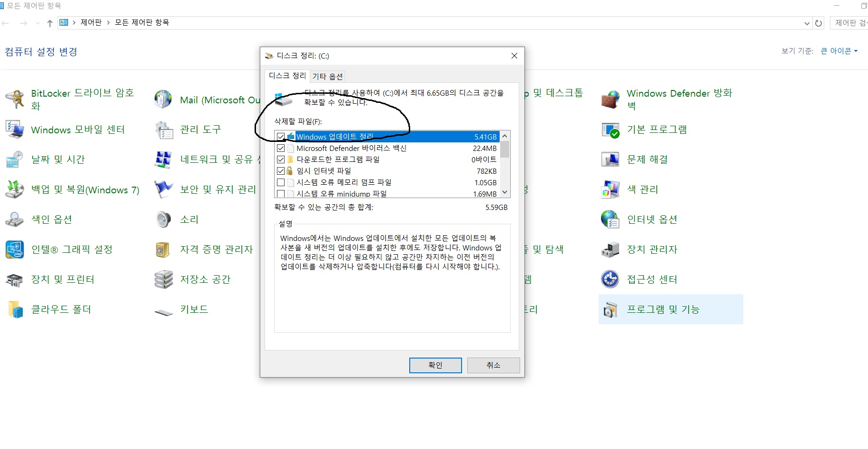This screenshot has height=449, width=868.
Task: Open 네트워크 및 공유 센터 icon
Action: tap(163, 160)
